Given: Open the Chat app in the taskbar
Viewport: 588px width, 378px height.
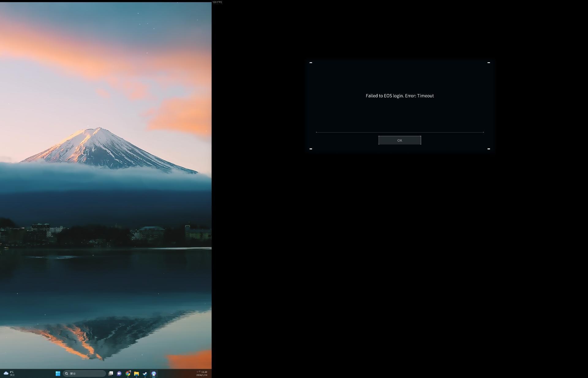Looking at the screenshot, I should coord(119,373).
